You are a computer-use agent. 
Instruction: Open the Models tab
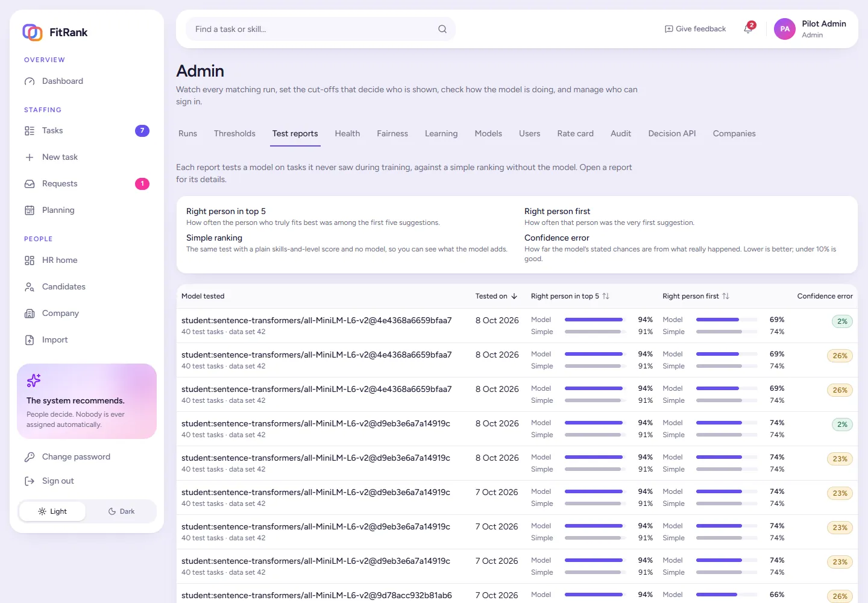[488, 134]
